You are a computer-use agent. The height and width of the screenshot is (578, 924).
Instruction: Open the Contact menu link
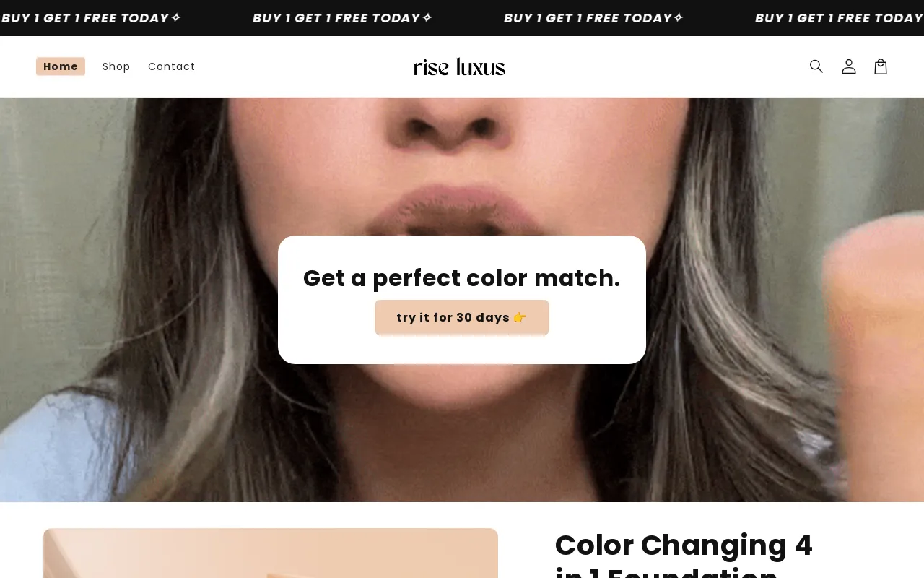[x=172, y=66]
